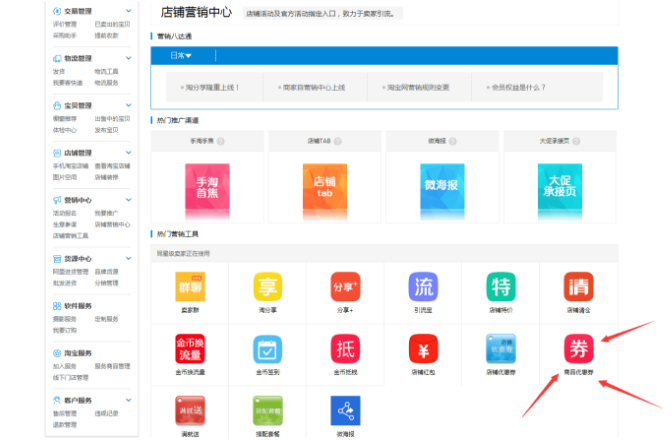Click help icon beside 微海报 channel heading
Viewport: 672px width, 440px height.
[453, 141]
